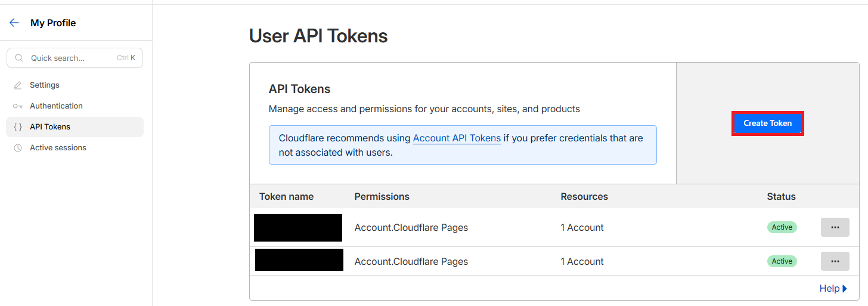The width and height of the screenshot is (868, 306).
Task: Click the Permissions column header
Action: tap(382, 196)
